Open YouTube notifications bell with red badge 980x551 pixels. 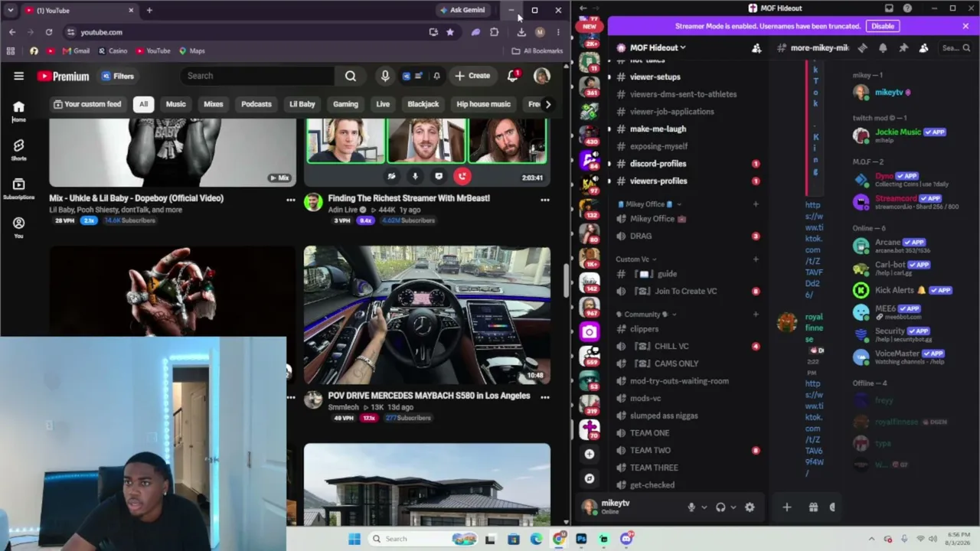pos(513,76)
